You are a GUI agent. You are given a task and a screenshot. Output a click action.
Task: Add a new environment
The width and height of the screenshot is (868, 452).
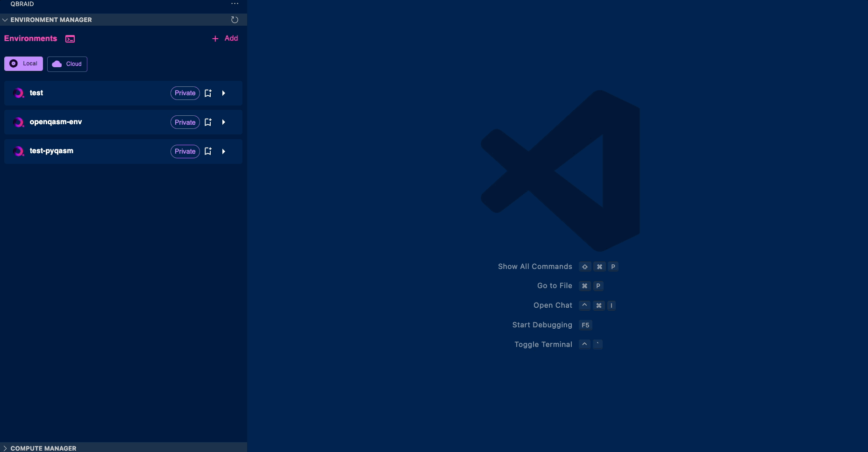[225, 38]
